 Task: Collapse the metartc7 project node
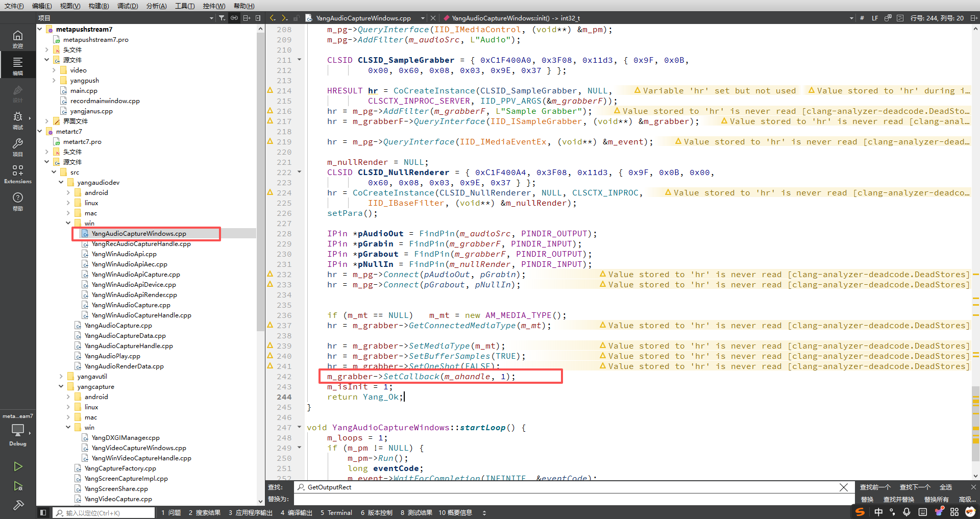(x=40, y=131)
